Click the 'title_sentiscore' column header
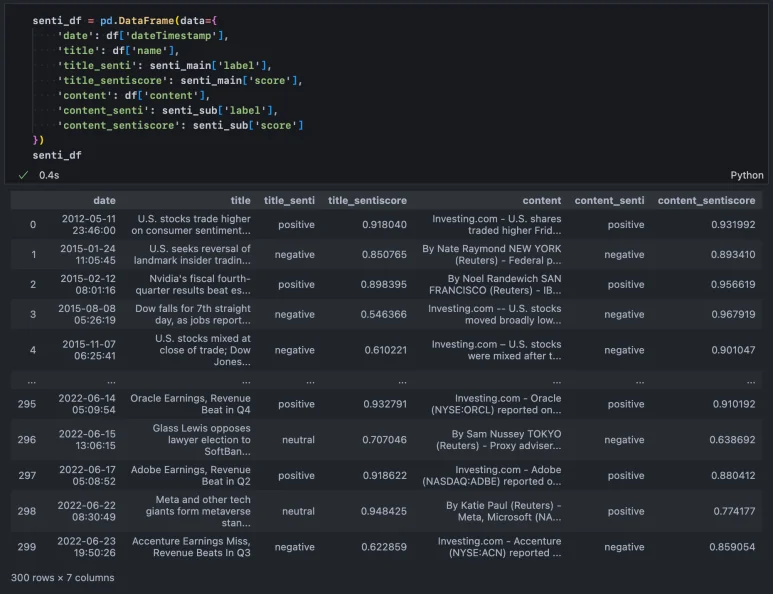The height and width of the screenshot is (594, 773). [367, 201]
